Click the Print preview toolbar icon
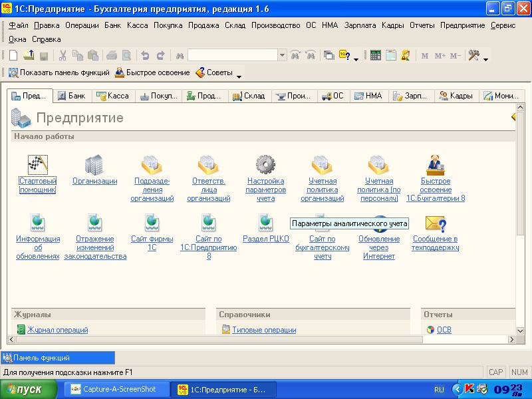Image resolution: width=532 pixels, height=399 pixels. 126,55
